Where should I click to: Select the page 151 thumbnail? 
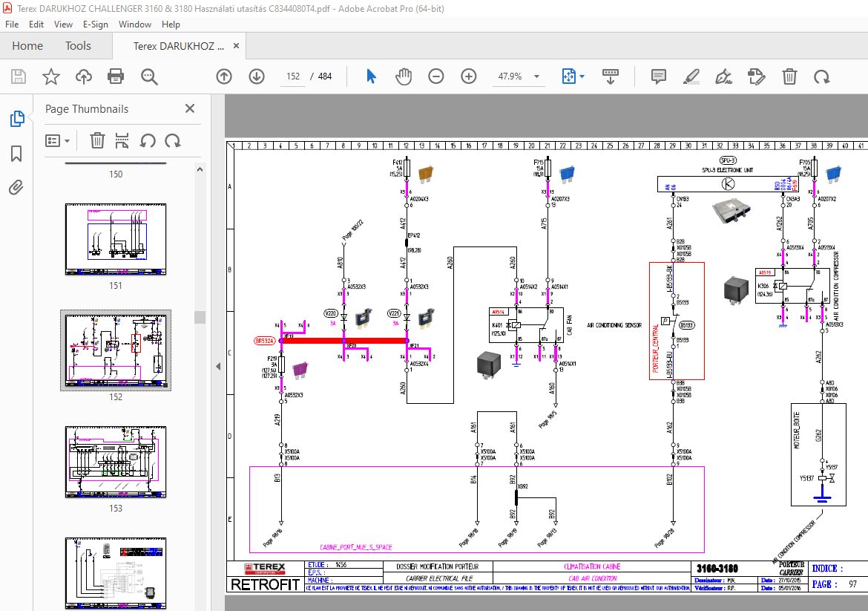coord(116,239)
